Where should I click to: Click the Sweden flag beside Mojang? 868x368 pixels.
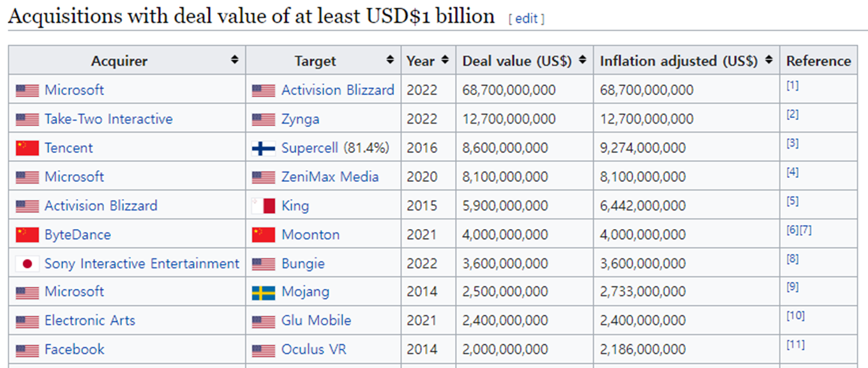(264, 292)
